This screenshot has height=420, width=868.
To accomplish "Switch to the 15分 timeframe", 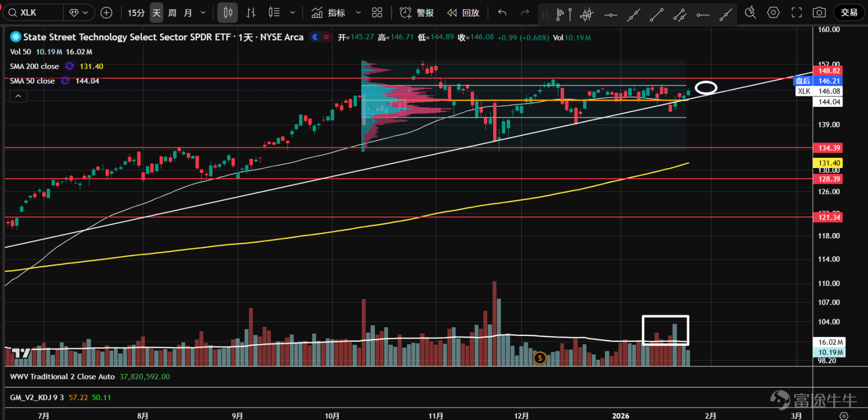I will (x=136, y=12).
